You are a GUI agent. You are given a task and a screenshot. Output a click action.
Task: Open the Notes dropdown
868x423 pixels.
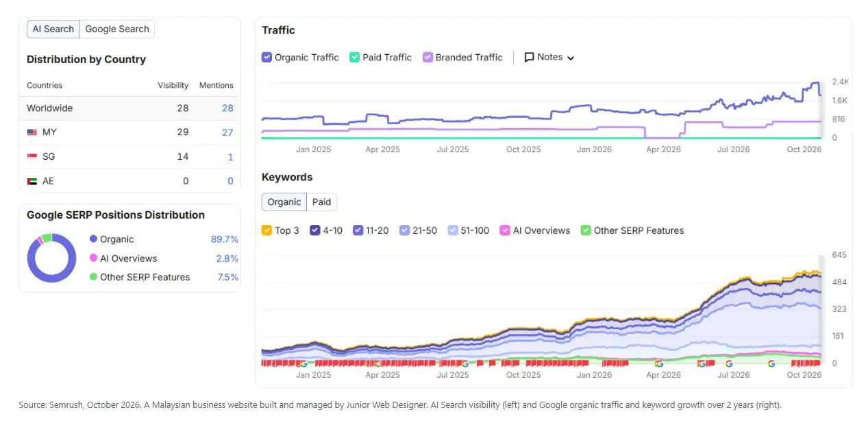coord(549,58)
